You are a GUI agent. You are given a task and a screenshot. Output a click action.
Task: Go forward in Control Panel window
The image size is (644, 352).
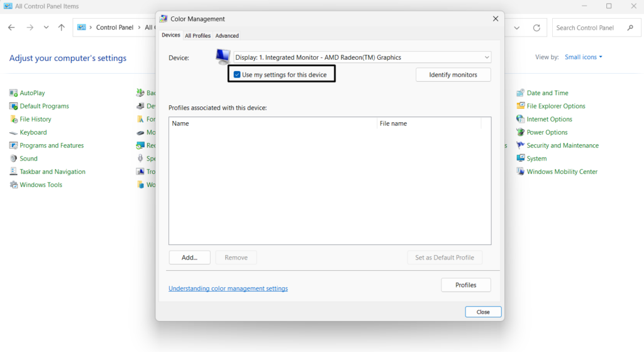pos(30,28)
